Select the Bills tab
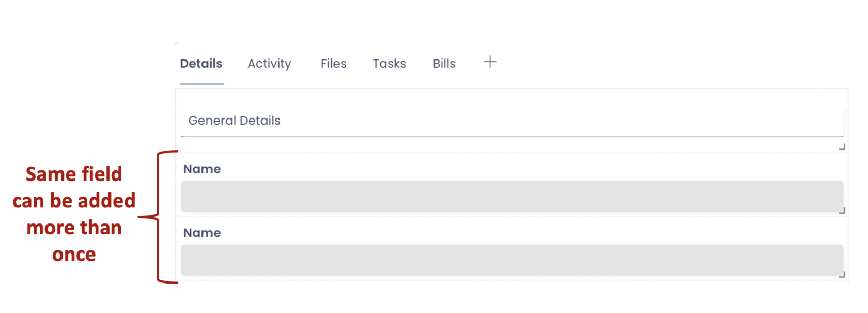This screenshot has width=868, height=313. click(x=444, y=64)
